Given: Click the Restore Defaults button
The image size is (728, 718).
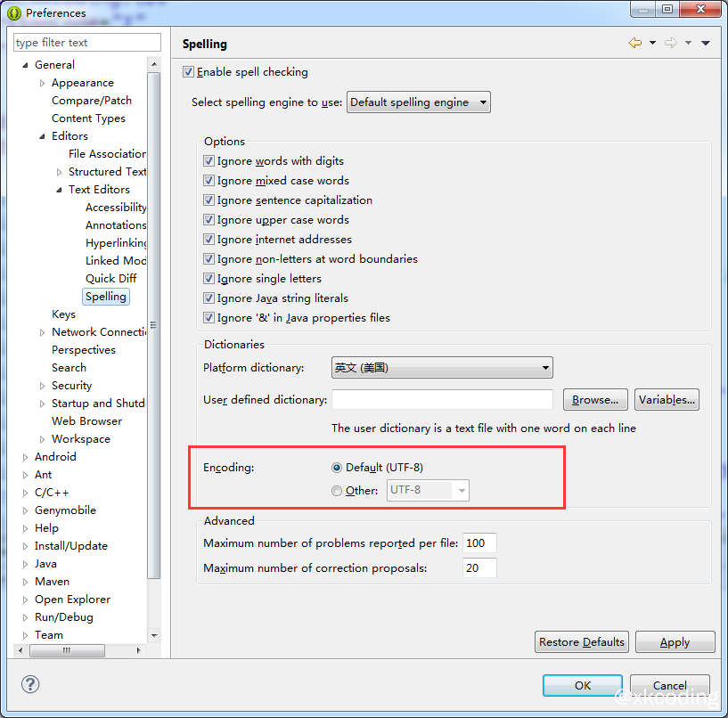Looking at the screenshot, I should click(583, 642).
